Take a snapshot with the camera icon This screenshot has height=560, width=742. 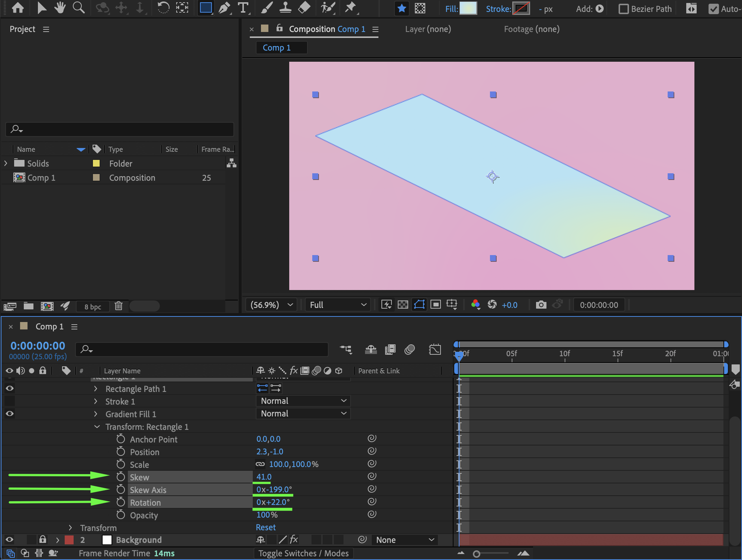tap(541, 305)
